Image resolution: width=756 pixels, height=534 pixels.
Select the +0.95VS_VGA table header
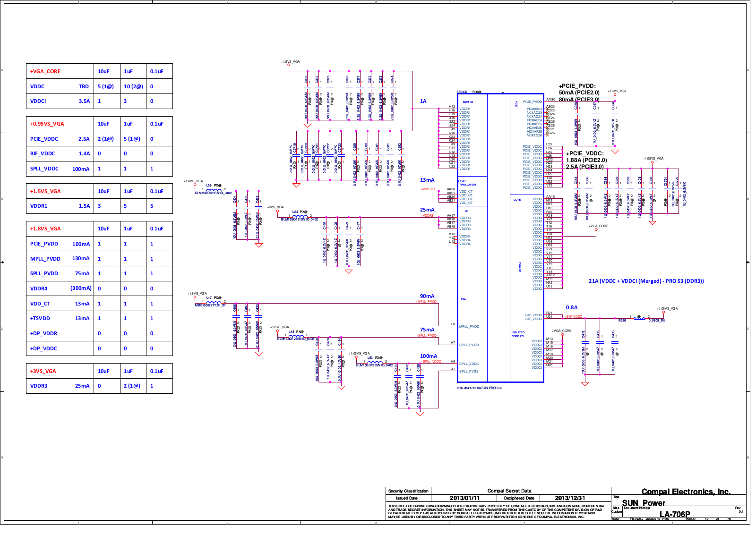tap(47, 124)
